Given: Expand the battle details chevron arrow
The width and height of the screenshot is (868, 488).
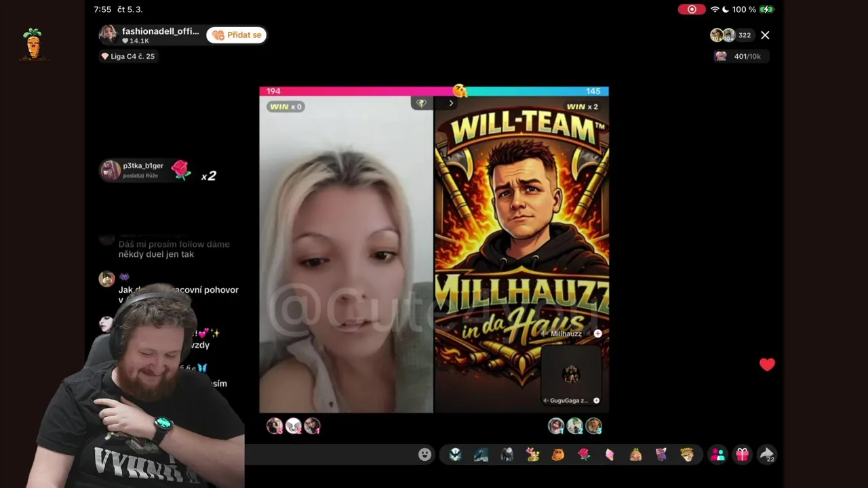Looking at the screenshot, I should tap(451, 103).
